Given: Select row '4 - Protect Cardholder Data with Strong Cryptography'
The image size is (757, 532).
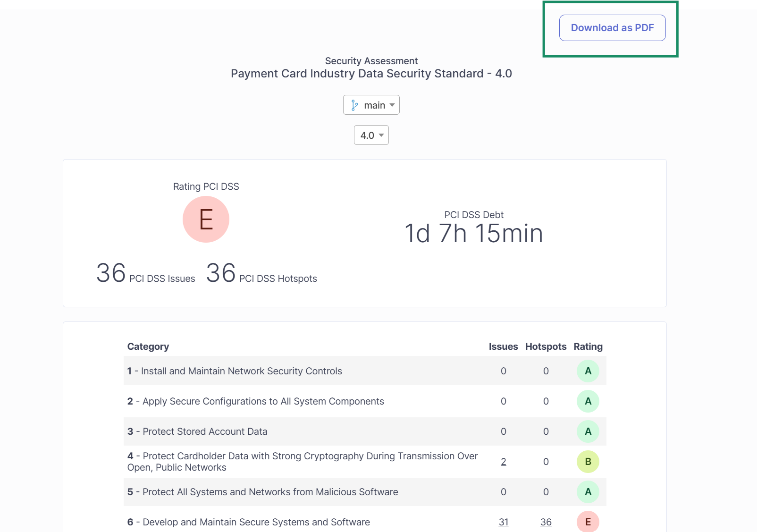Looking at the screenshot, I should coord(365,462).
